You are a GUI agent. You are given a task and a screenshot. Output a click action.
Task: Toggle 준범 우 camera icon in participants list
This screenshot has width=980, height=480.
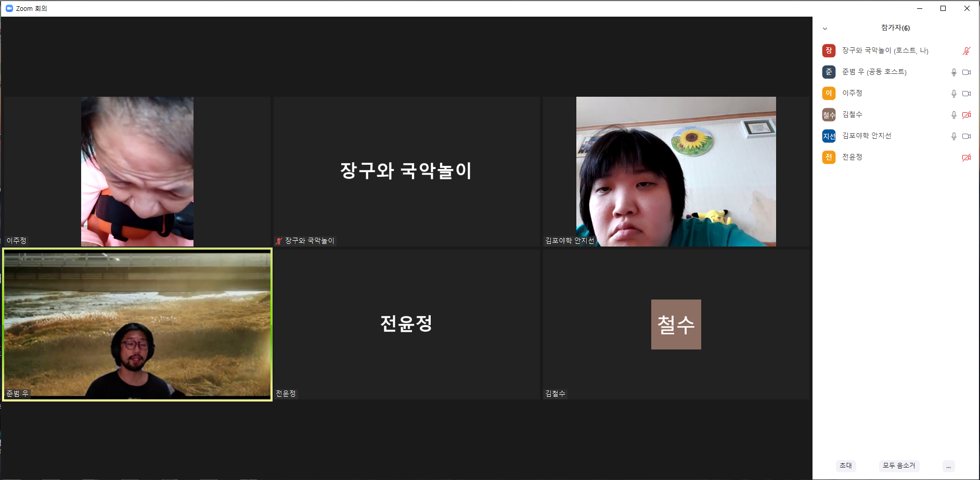966,72
